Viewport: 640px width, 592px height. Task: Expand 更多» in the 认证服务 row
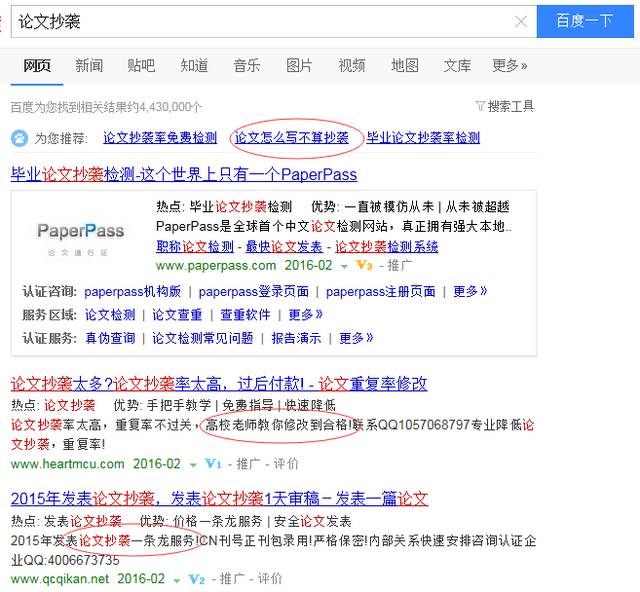[356, 338]
